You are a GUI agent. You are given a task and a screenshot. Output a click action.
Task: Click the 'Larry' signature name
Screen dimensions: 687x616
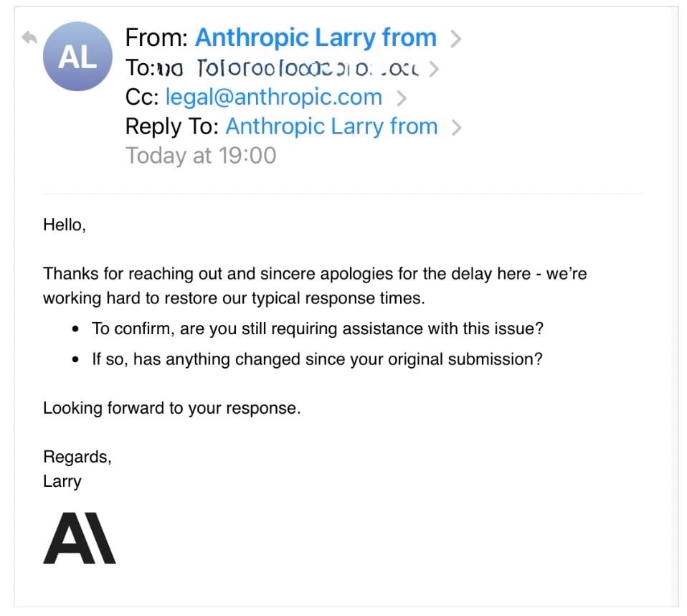62,480
